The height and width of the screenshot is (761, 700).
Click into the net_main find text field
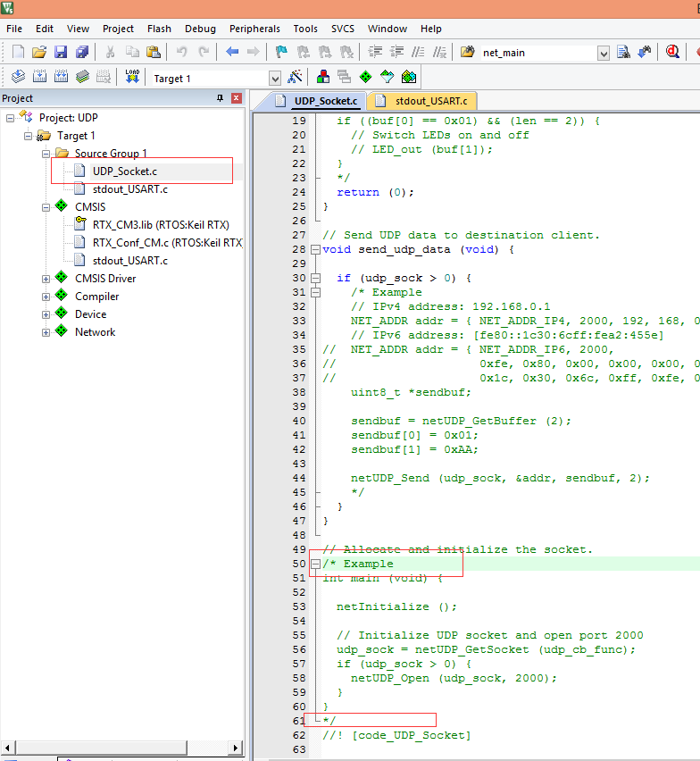[x=538, y=53]
